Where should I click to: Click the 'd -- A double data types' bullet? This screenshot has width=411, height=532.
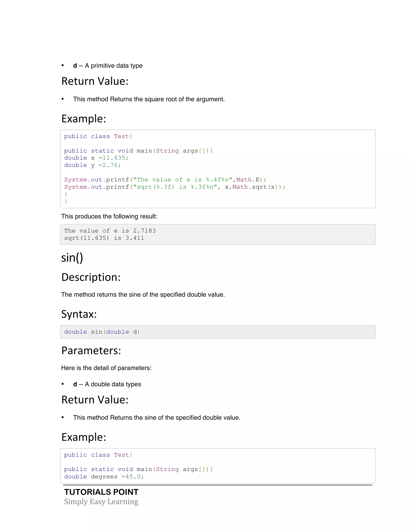[107, 384]
